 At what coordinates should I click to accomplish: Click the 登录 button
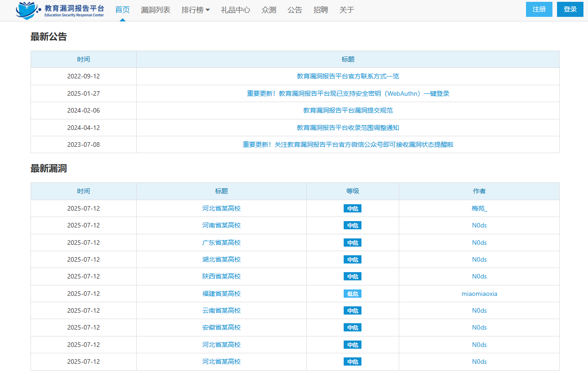tap(570, 9)
